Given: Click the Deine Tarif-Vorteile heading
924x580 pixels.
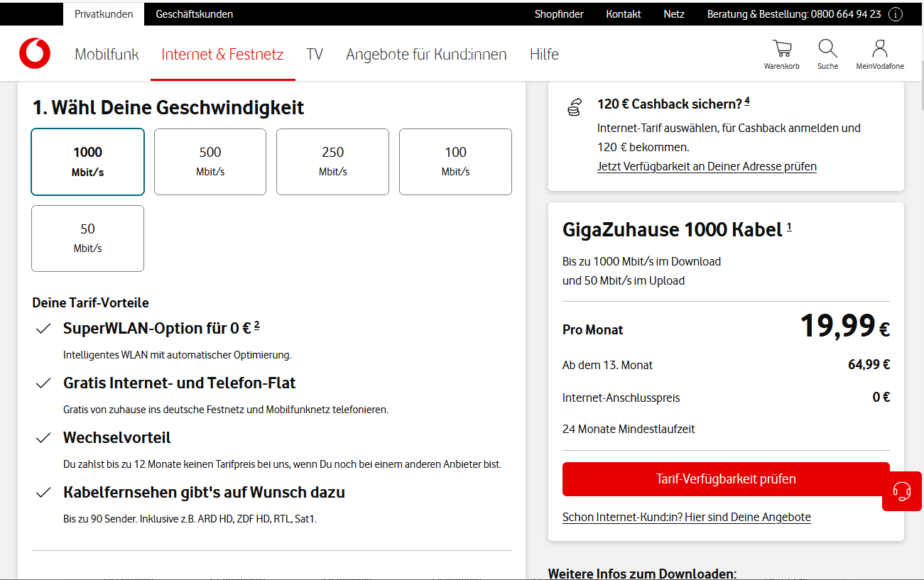Looking at the screenshot, I should coord(90,303).
